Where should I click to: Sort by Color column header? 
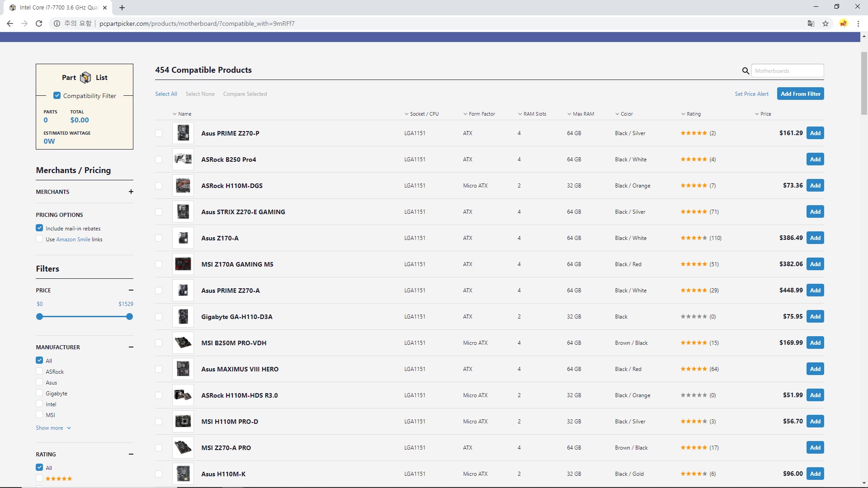pos(624,114)
